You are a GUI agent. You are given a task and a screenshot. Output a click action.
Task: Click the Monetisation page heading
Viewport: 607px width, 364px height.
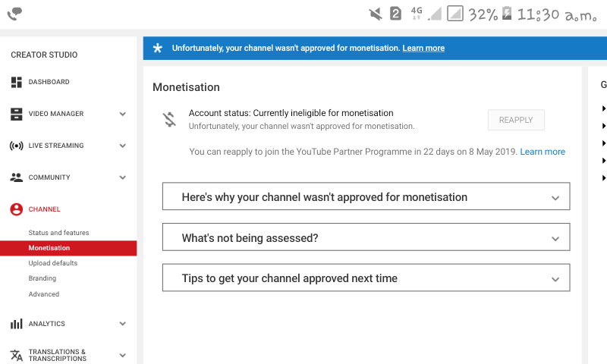186,87
